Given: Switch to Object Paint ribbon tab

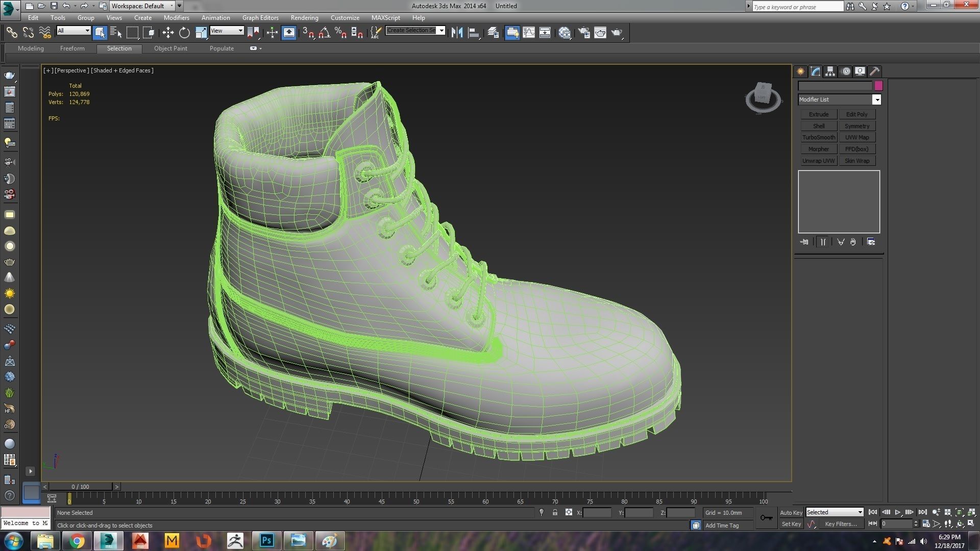Looking at the screenshot, I should click(x=170, y=48).
